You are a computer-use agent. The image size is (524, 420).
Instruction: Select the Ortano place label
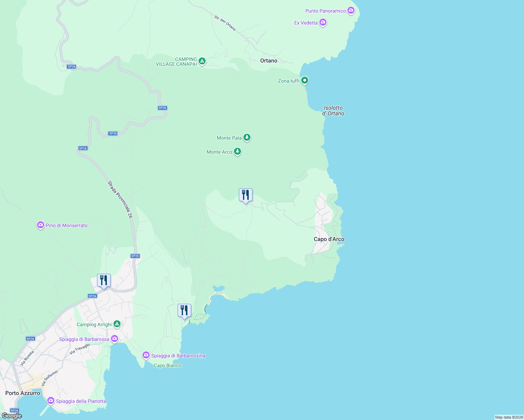tap(269, 61)
